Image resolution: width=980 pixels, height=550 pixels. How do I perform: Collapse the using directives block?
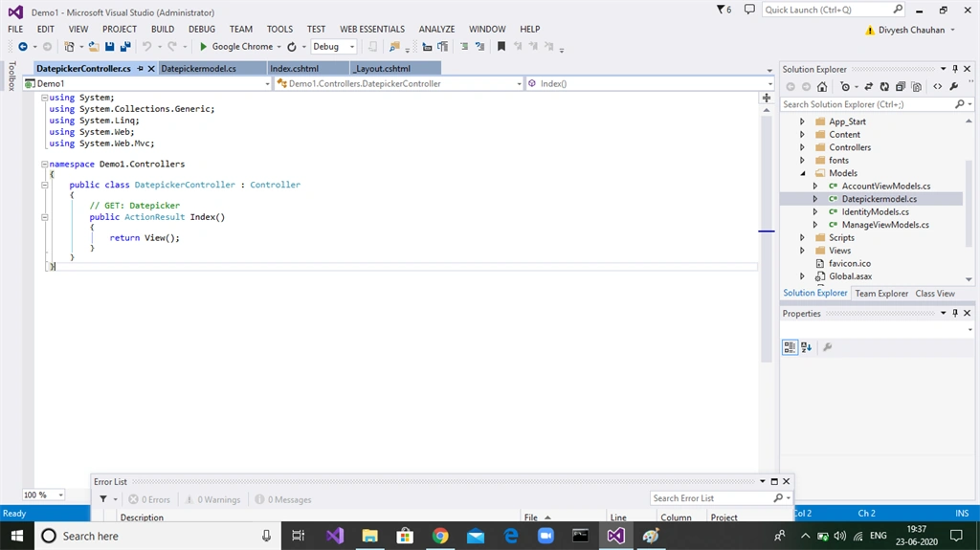[45, 98]
